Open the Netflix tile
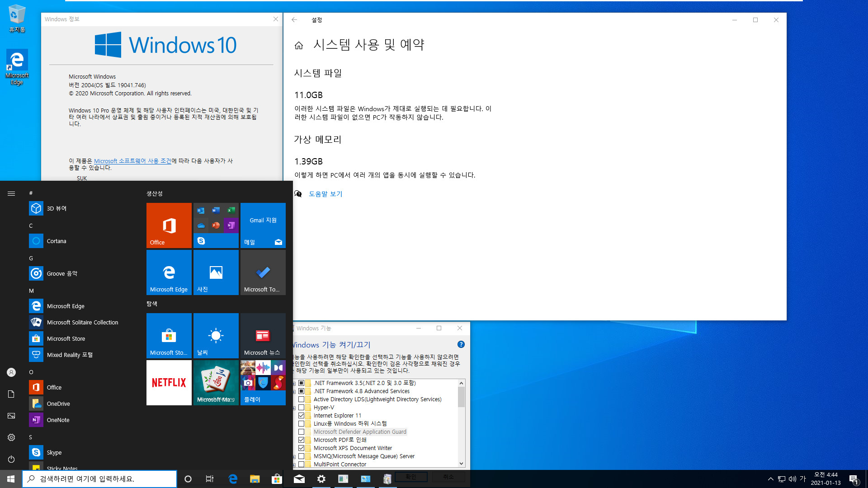Viewport: 868px width, 488px height. pos(169,383)
